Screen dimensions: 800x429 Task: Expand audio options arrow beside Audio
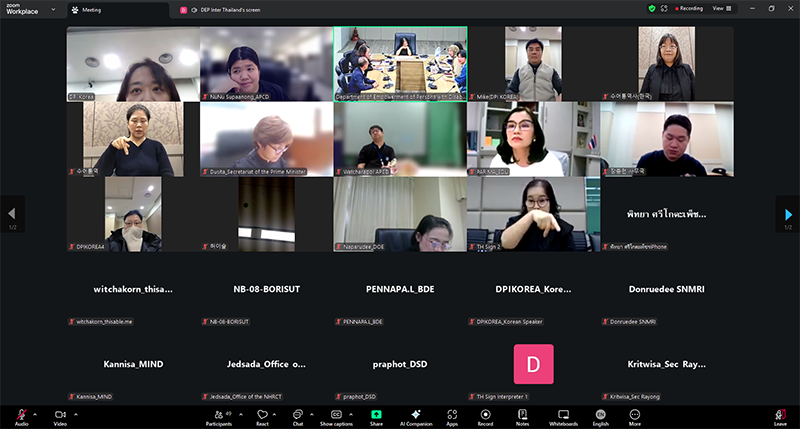[35, 413]
